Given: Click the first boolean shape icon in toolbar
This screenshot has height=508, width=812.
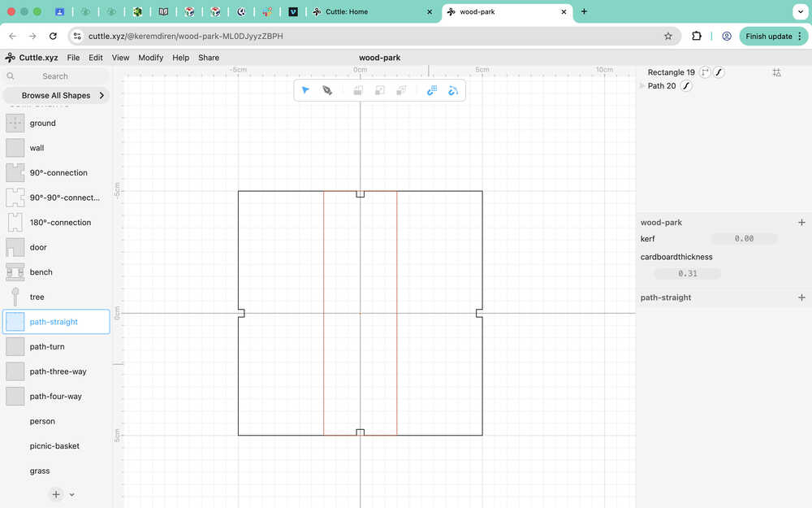Looking at the screenshot, I should click(x=358, y=91).
